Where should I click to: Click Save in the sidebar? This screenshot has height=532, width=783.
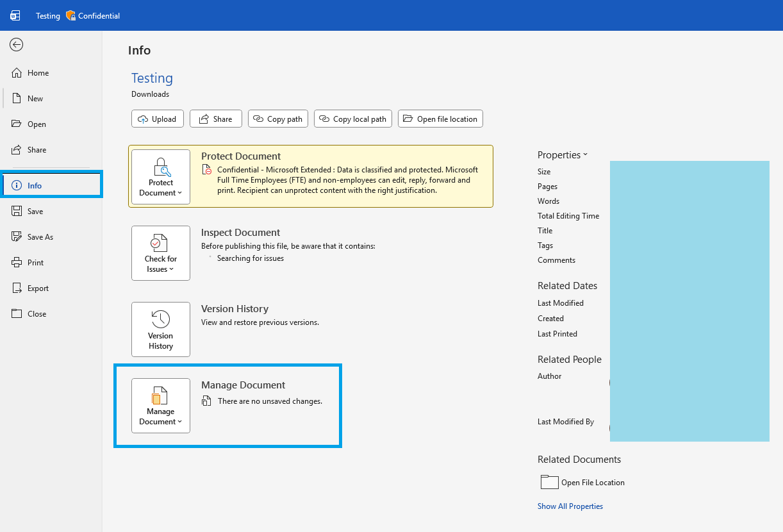click(x=51, y=212)
